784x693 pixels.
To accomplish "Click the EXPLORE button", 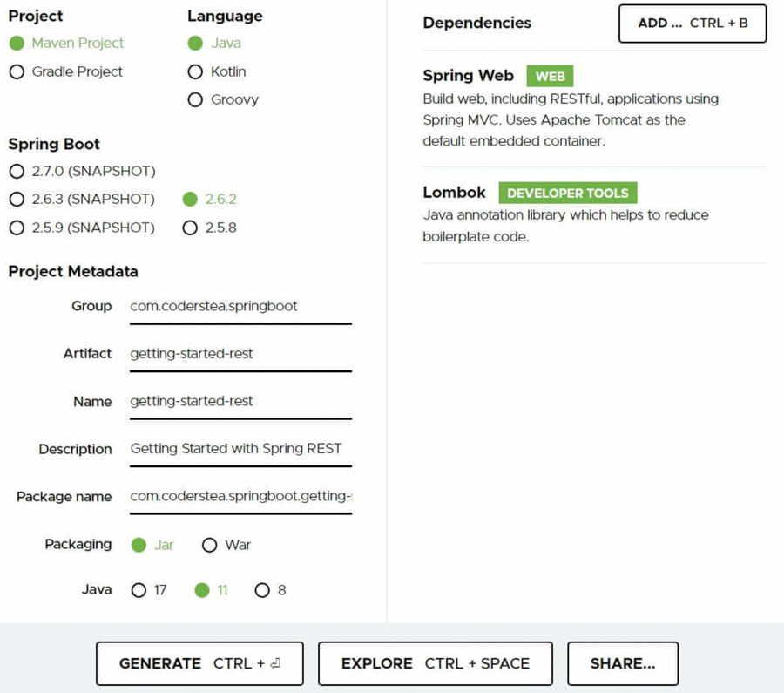I will 436,662.
